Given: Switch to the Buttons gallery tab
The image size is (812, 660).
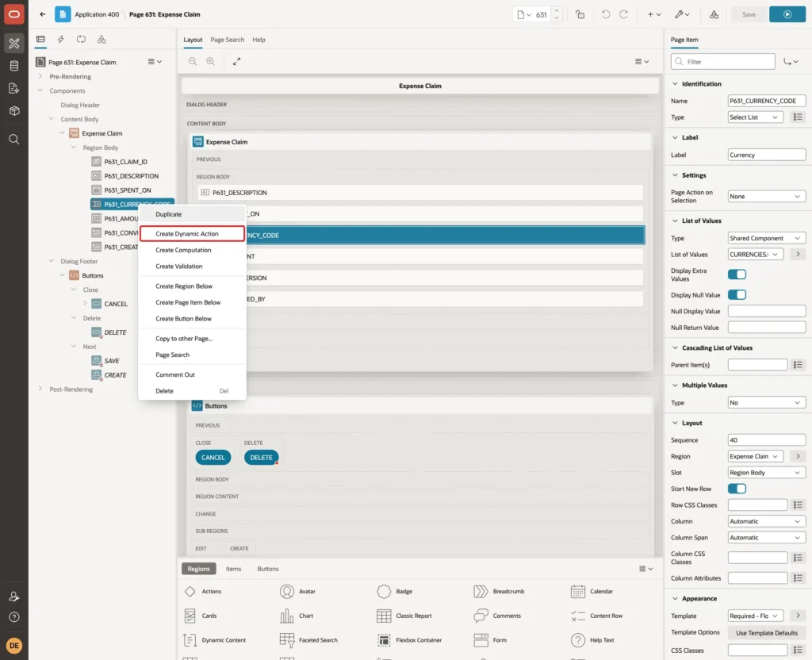Looking at the screenshot, I should 268,569.
